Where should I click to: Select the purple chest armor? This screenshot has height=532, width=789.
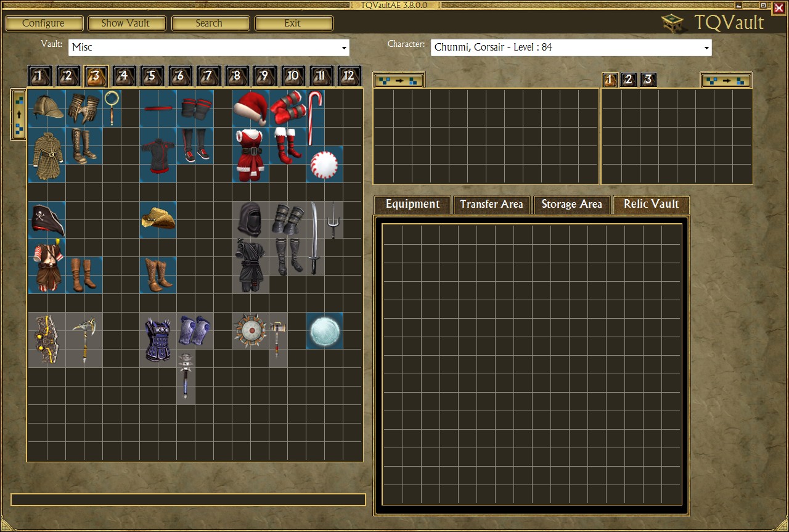(158, 340)
